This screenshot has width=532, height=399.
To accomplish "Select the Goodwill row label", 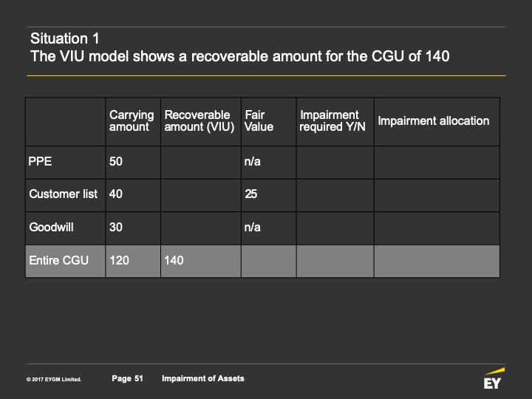I will [51, 227].
